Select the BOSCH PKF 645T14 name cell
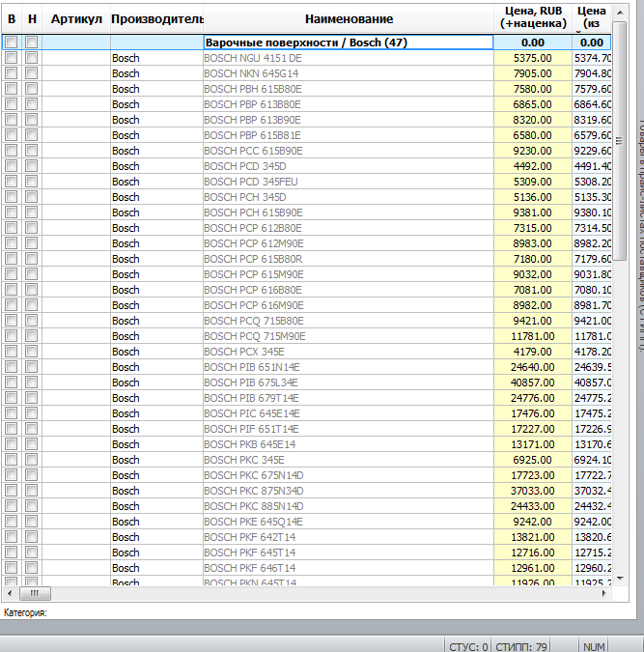The height and width of the screenshot is (652, 644). (x=349, y=553)
